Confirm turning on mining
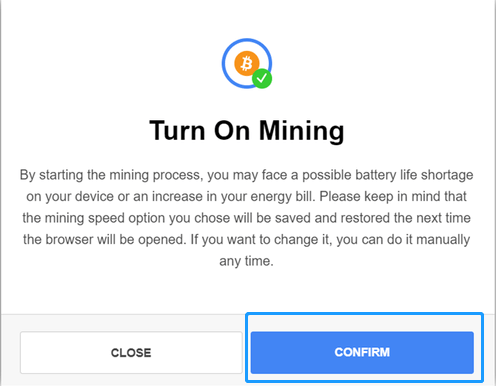The width and height of the screenshot is (496, 386). tap(362, 352)
